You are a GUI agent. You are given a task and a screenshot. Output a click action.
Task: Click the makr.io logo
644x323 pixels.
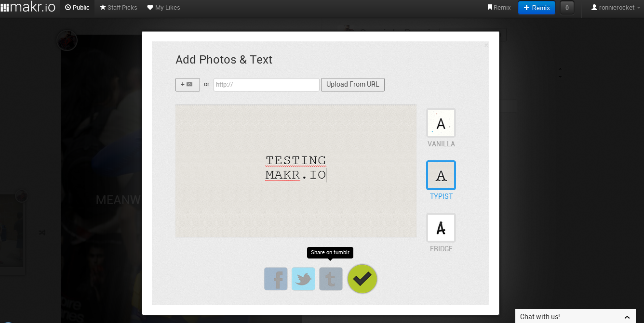(28, 8)
